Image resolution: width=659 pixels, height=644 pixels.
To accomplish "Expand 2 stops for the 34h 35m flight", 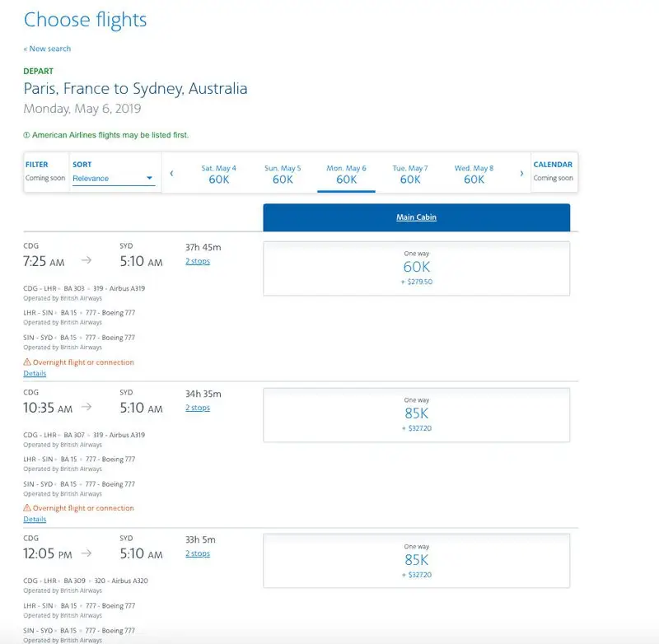I will 198,408.
